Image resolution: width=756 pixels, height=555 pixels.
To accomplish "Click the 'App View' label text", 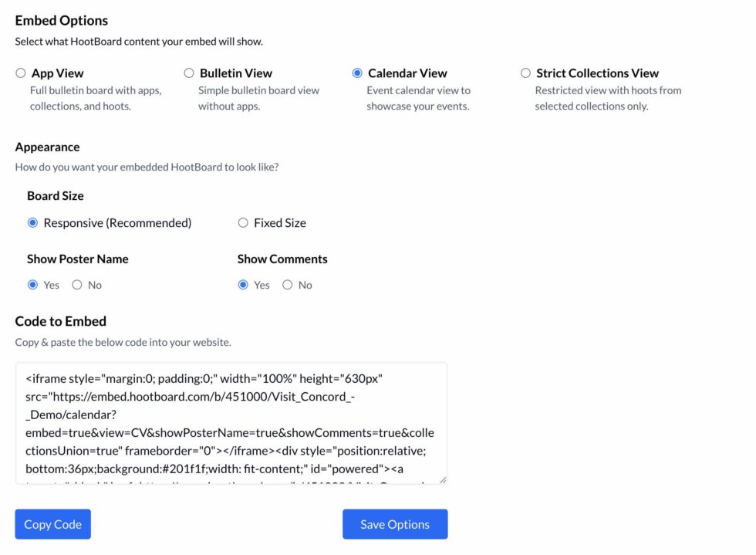I will (x=57, y=73).
